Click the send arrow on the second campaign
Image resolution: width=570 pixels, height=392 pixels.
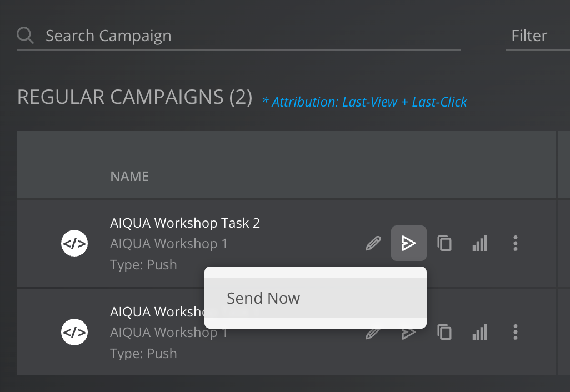408,332
